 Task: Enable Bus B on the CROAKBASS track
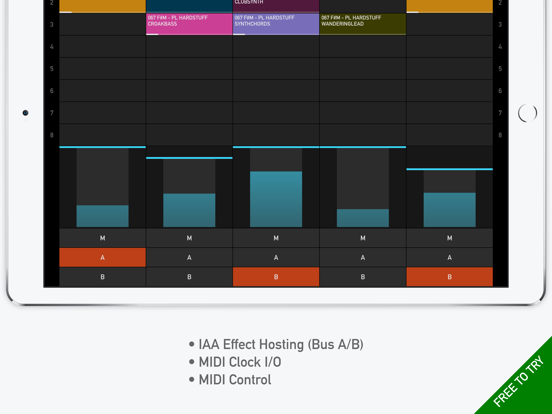pyautogui.click(x=189, y=277)
